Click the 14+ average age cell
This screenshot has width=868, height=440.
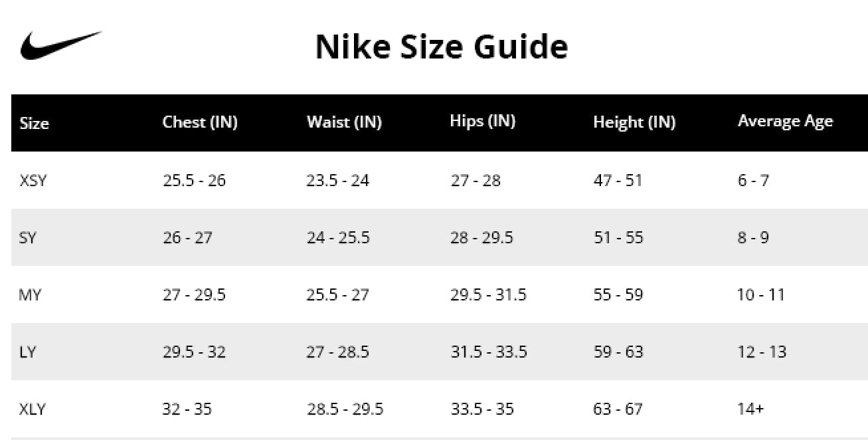pyautogui.click(x=750, y=409)
